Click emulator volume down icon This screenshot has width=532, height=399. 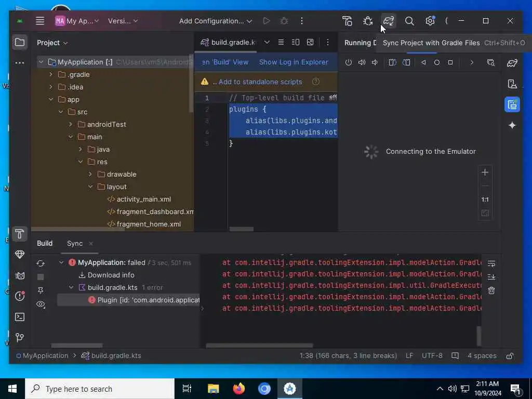pos(375,62)
